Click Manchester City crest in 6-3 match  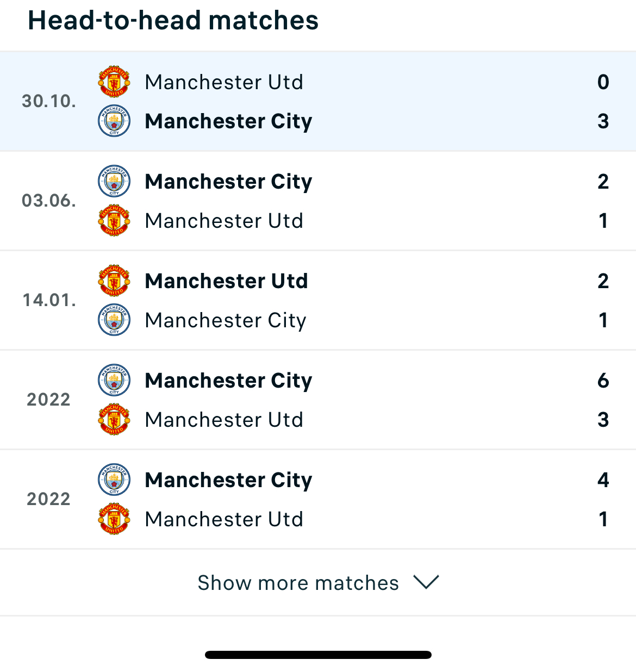coord(114,380)
